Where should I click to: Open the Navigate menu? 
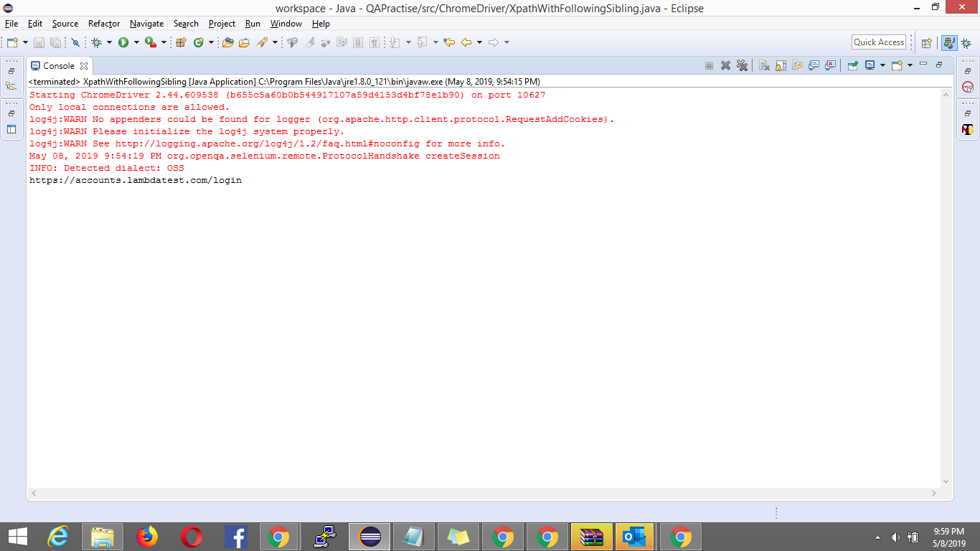pos(146,24)
